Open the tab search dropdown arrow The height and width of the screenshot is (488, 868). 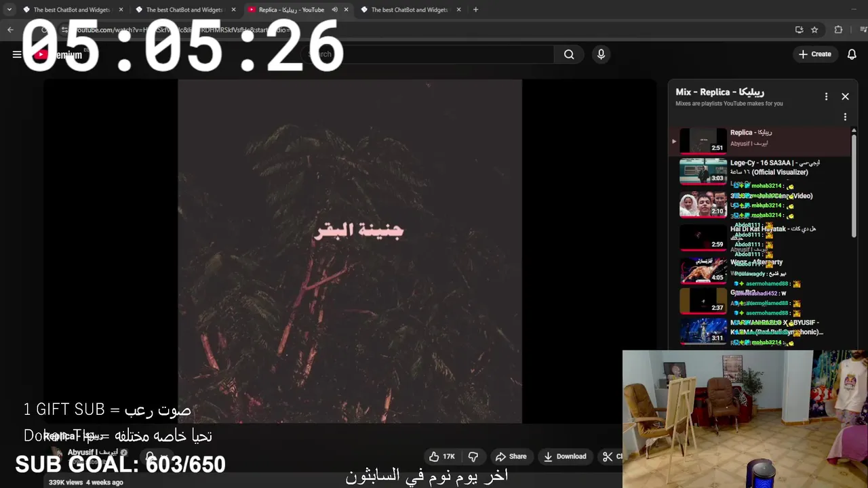click(9, 9)
